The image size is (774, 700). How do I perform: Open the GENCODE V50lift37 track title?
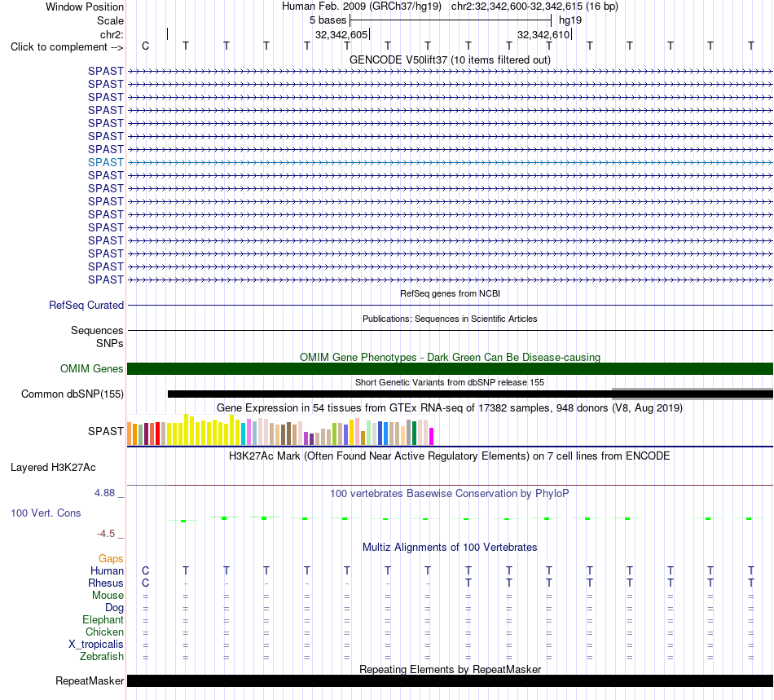coord(450,59)
